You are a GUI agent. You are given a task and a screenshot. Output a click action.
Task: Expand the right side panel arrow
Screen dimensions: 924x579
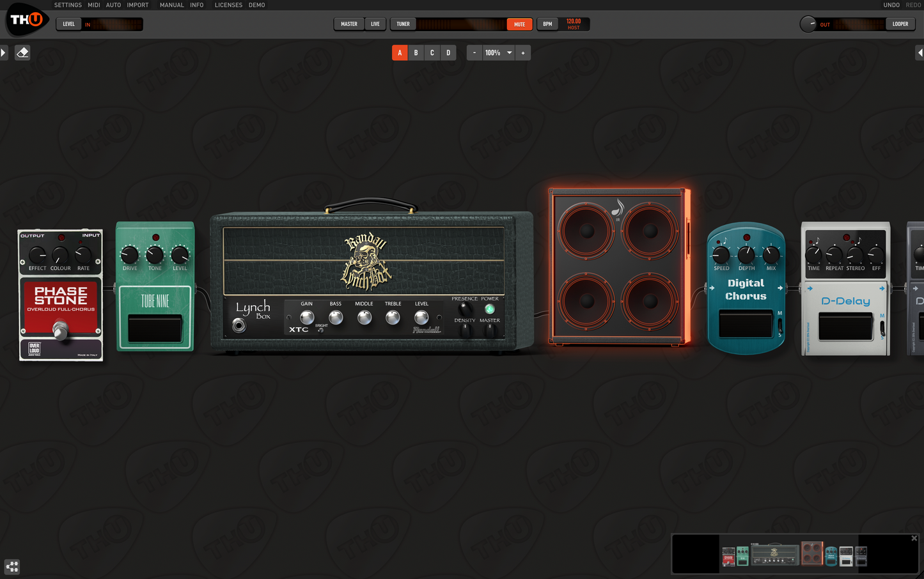tap(920, 52)
